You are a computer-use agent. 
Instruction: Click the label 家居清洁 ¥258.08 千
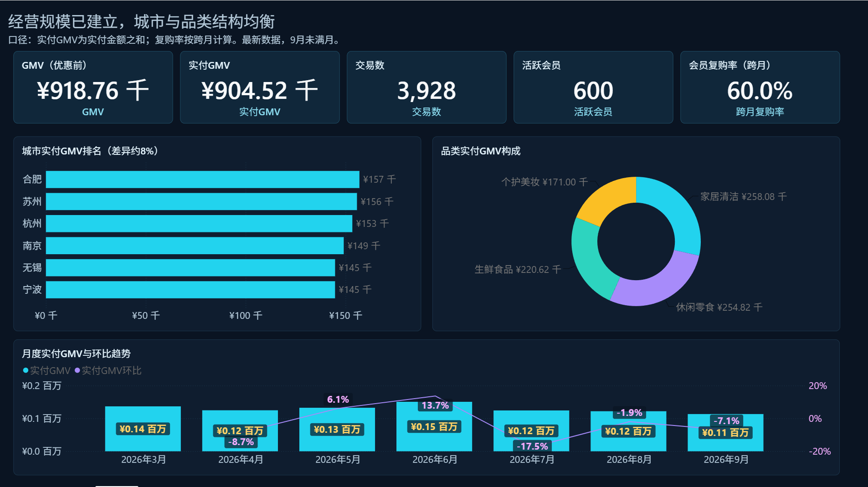744,196
